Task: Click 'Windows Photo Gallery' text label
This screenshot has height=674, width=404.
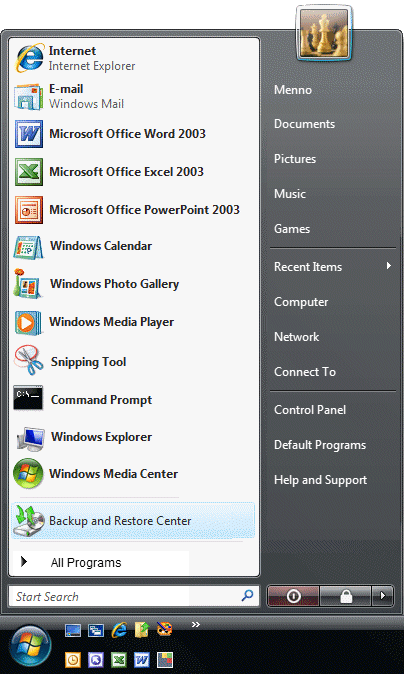Action: (x=114, y=284)
